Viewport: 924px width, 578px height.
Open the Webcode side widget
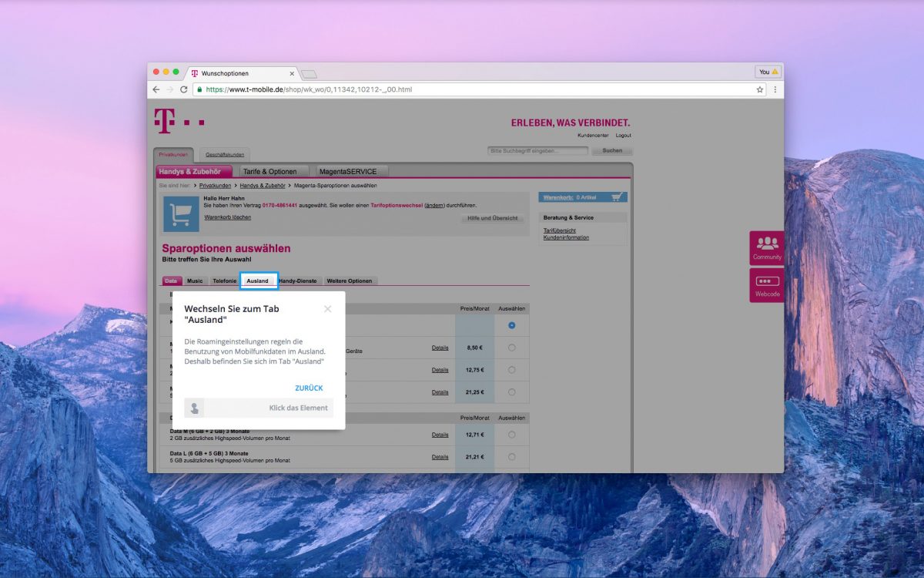click(767, 285)
